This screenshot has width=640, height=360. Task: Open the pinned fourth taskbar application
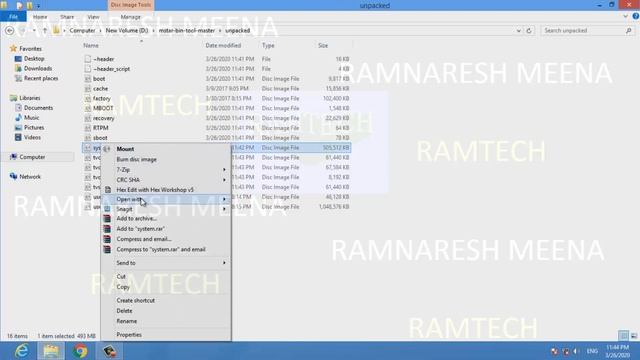pyautogui.click(x=109, y=351)
